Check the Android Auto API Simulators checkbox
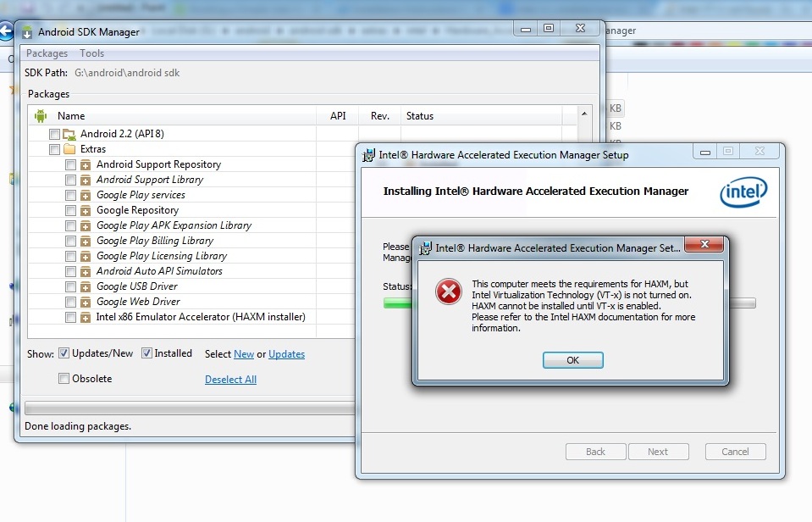 tap(70, 272)
